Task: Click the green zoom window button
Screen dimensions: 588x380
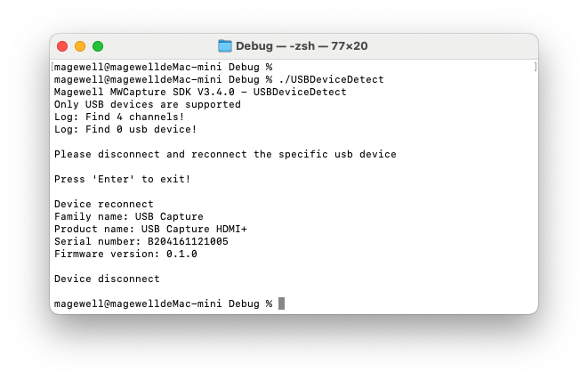Action: tap(98, 46)
